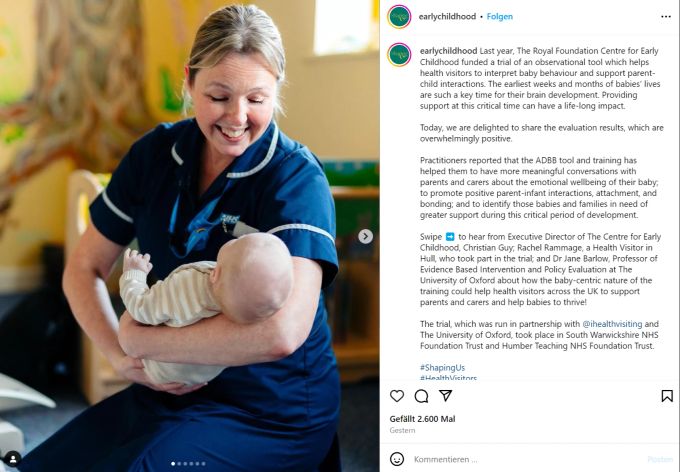The image size is (680, 472).
Task: Show tagged people icon on photo
Action: [13, 459]
